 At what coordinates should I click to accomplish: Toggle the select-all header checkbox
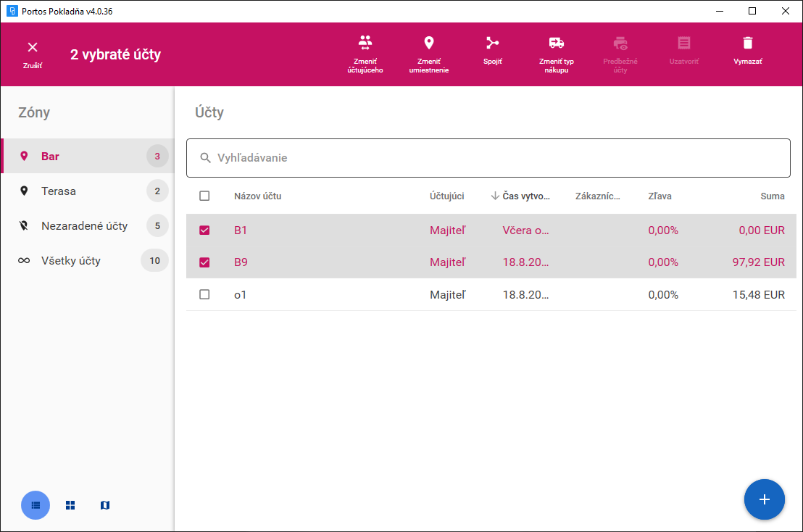point(204,196)
